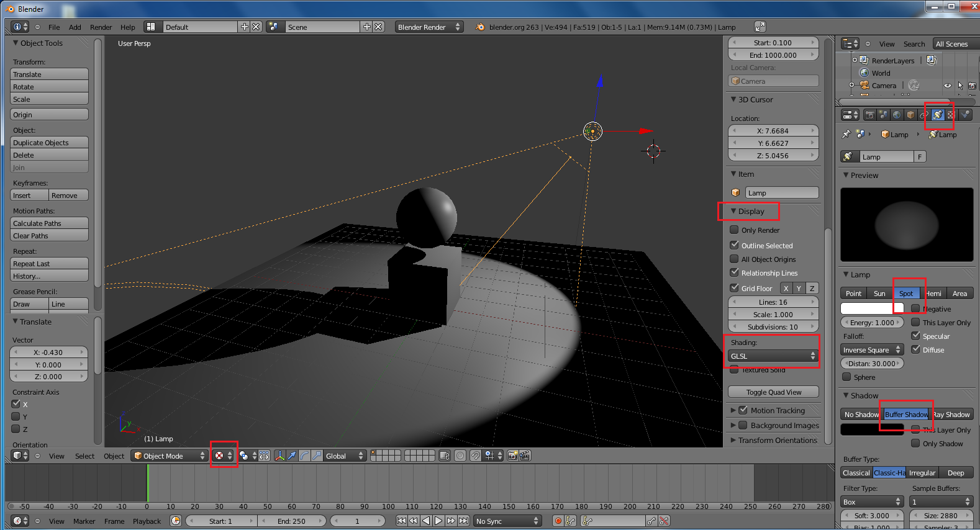This screenshot has width=980, height=530.
Task: Open the Object properties cube tab
Action: click(x=910, y=115)
